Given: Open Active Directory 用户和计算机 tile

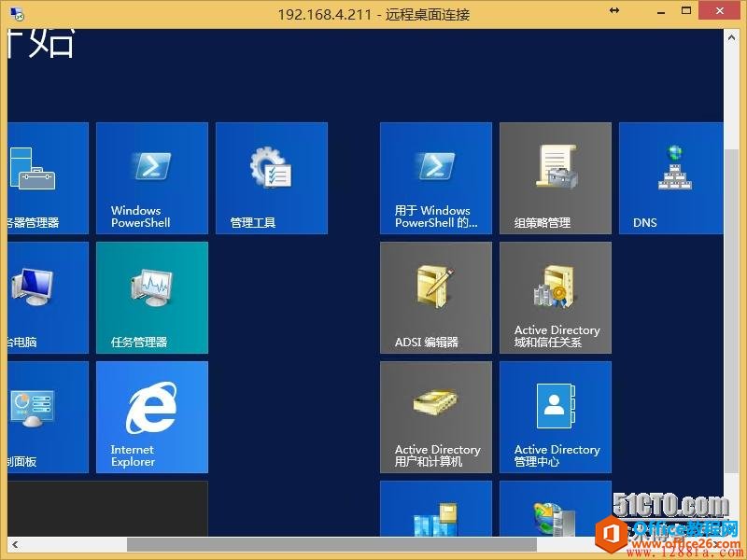Looking at the screenshot, I should (x=435, y=416).
